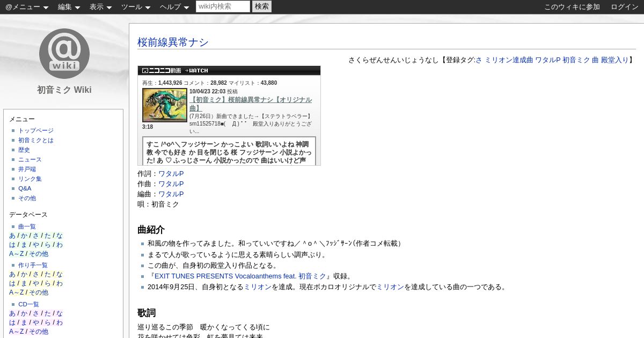Focus the wiki内検索 search field
This screenshot has width=644, height=338.
[x=223, y=6]
